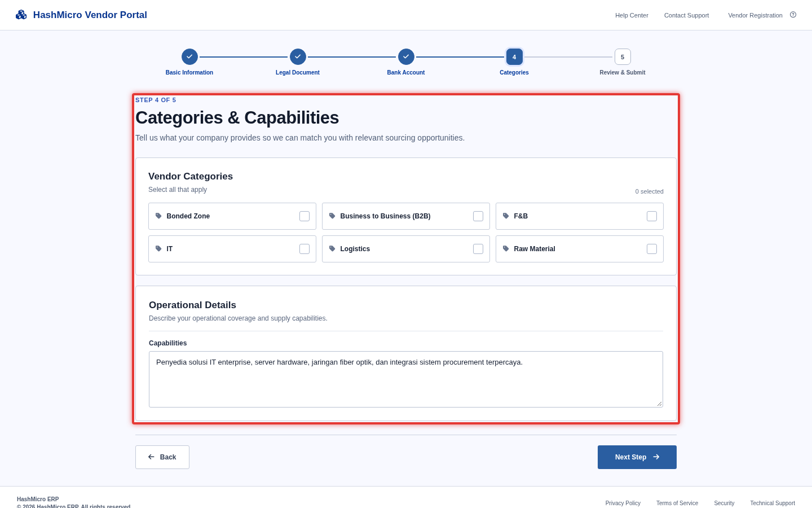Open the Help Center link
Image resolution: width=812 pixels, height=508 pixels.
632,15
